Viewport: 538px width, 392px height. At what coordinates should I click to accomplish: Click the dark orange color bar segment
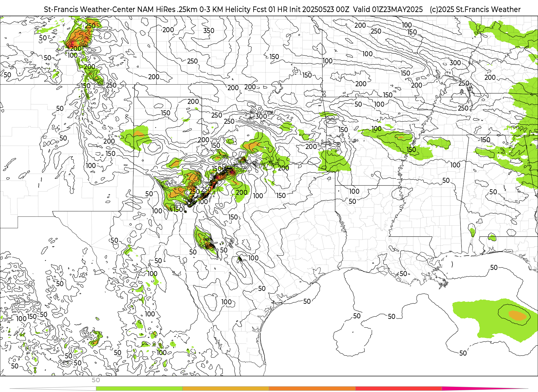[312, 389]
